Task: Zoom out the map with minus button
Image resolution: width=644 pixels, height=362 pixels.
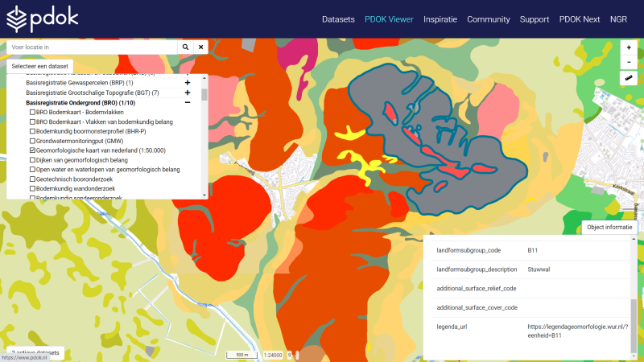Action: [x=629, y=63]
